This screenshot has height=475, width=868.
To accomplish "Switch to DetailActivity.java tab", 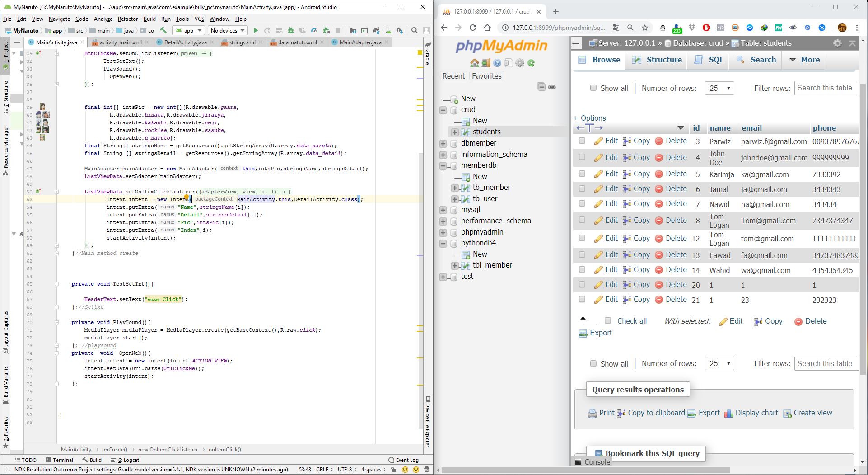I will point(185,42).
